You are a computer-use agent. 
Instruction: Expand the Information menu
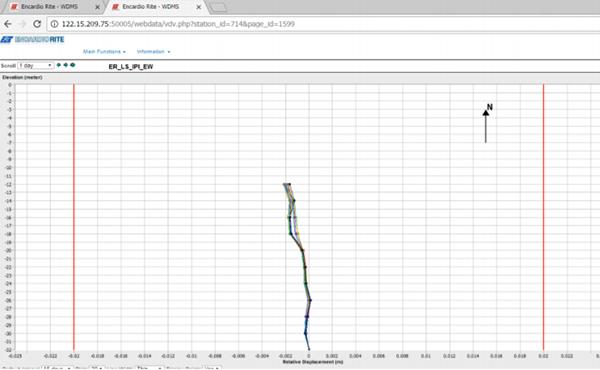tap(153, 51)
